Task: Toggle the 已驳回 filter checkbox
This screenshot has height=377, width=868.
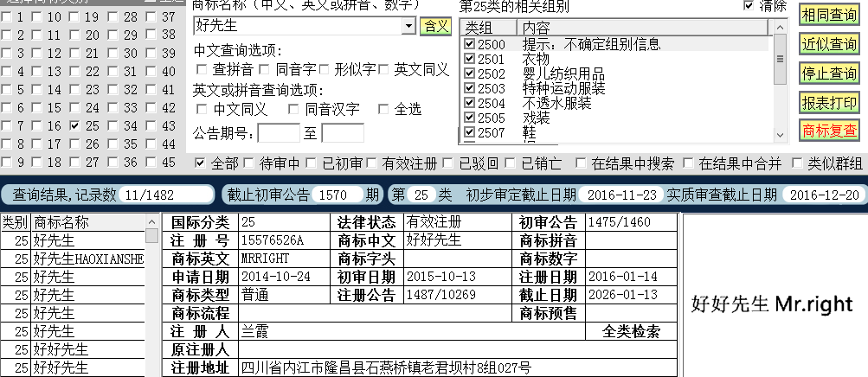Action: click(x=448, y=163)
